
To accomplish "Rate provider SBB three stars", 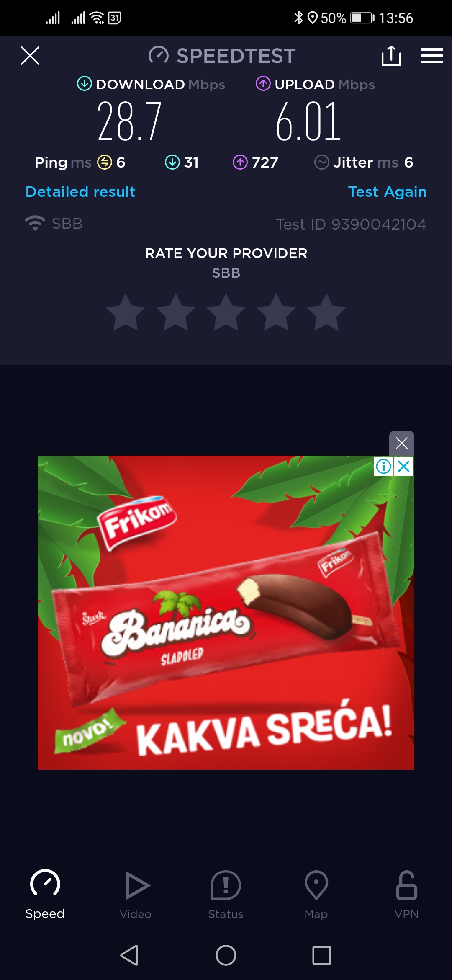I will (x=226, y=312).
